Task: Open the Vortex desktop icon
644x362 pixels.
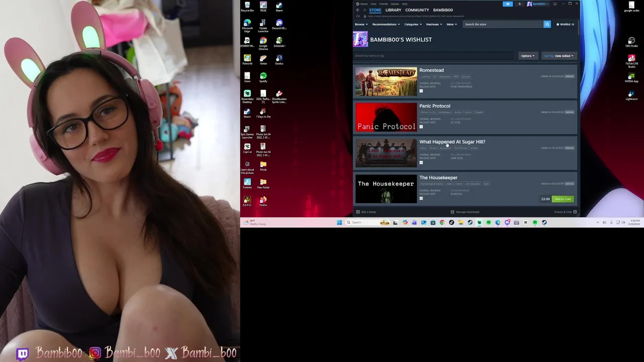Action: pos(263,60)
